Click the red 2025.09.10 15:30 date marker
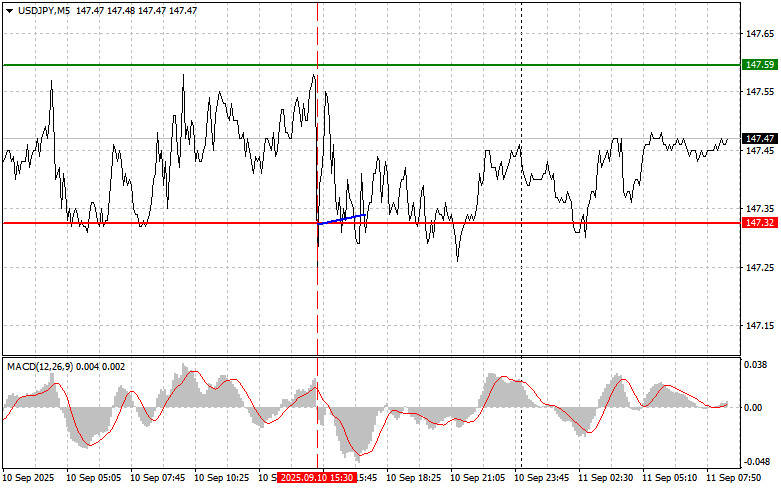This screenshot has height=489, width=781. pyautogui.click(x=314, y=478)
